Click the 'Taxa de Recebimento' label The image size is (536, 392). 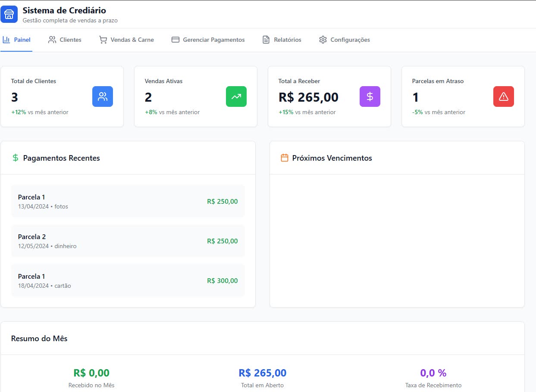pos(433,385)
